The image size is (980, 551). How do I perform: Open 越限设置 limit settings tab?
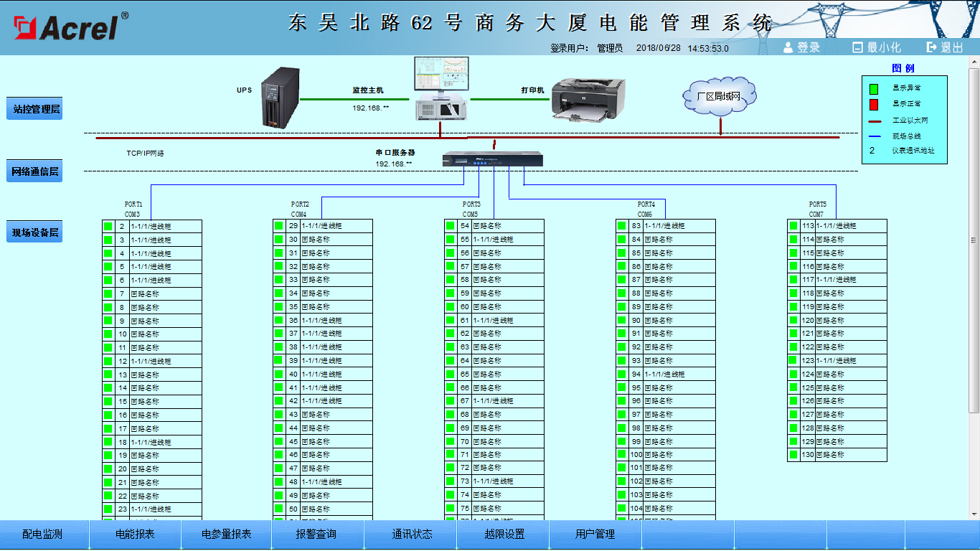(x=504, y=534)
